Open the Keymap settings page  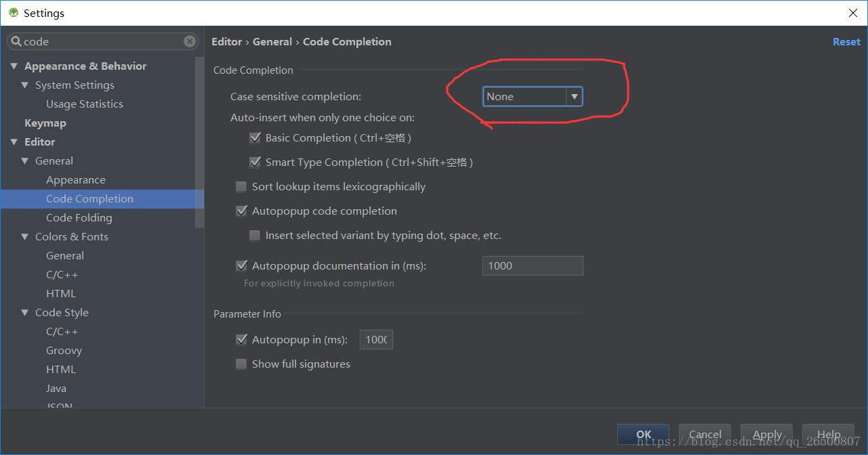45,123
